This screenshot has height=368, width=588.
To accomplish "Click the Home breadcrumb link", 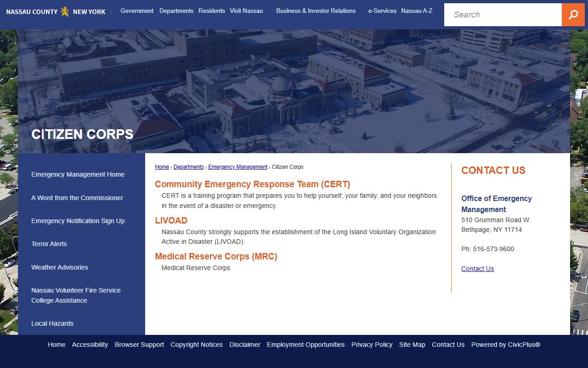I will [162, 167].
